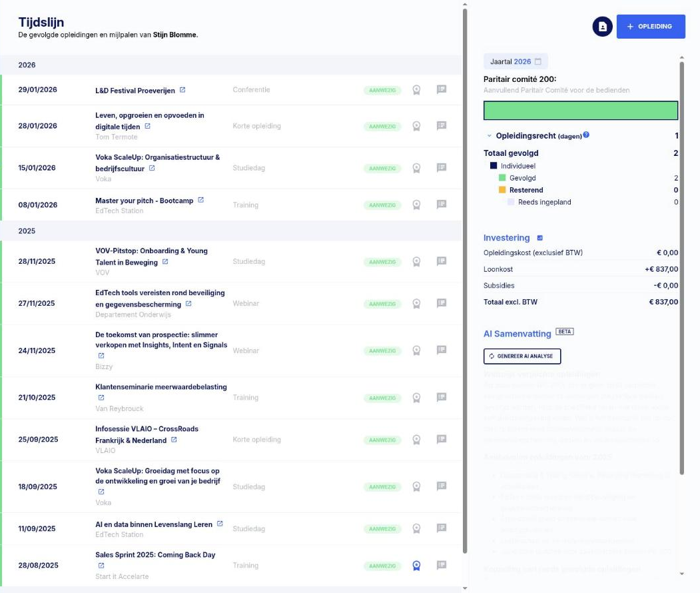700x593 pixels.
Task: Click Opleidingskost (exclusief BTW) label
Action: point(533,253)
